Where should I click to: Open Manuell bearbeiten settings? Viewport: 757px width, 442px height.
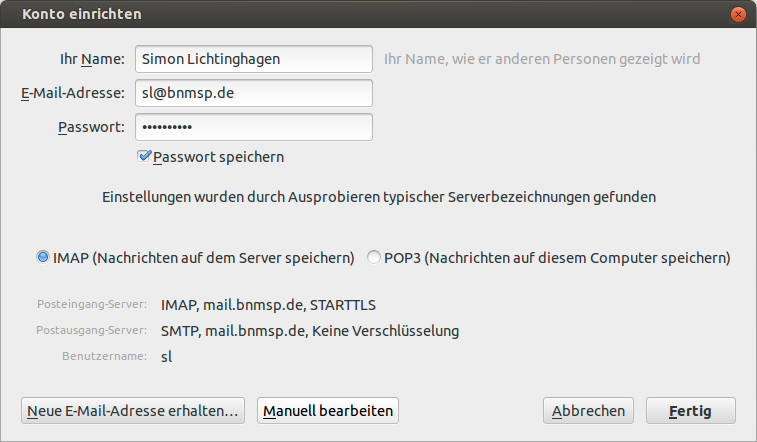coord(328,411)
